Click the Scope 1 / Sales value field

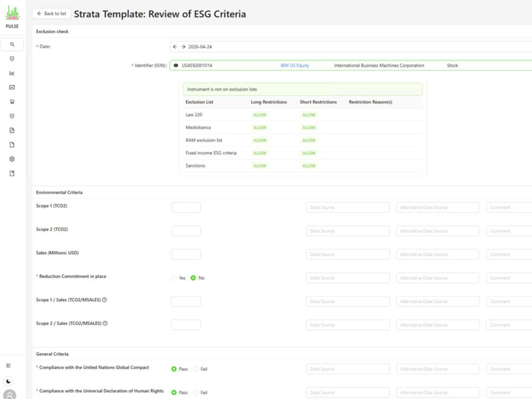point(186,301)
